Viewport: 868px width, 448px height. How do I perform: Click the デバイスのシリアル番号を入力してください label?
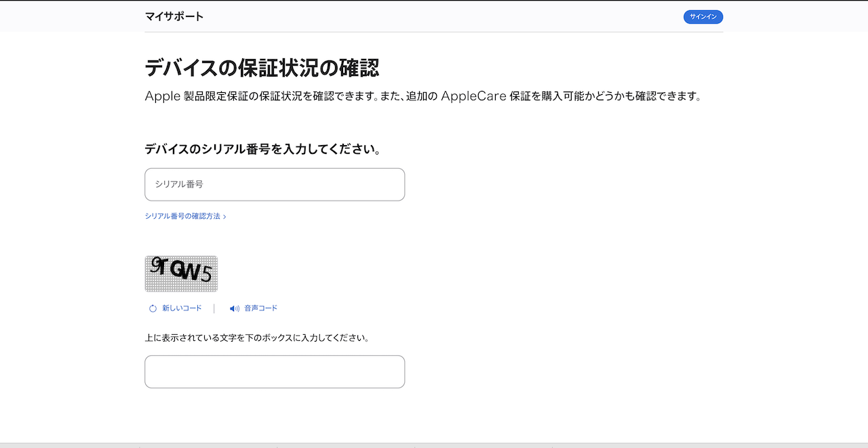click(x=262, y=149)
